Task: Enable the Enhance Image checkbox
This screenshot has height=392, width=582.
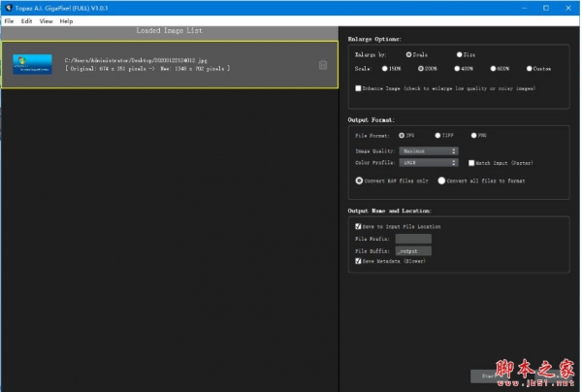Action: 358,87
